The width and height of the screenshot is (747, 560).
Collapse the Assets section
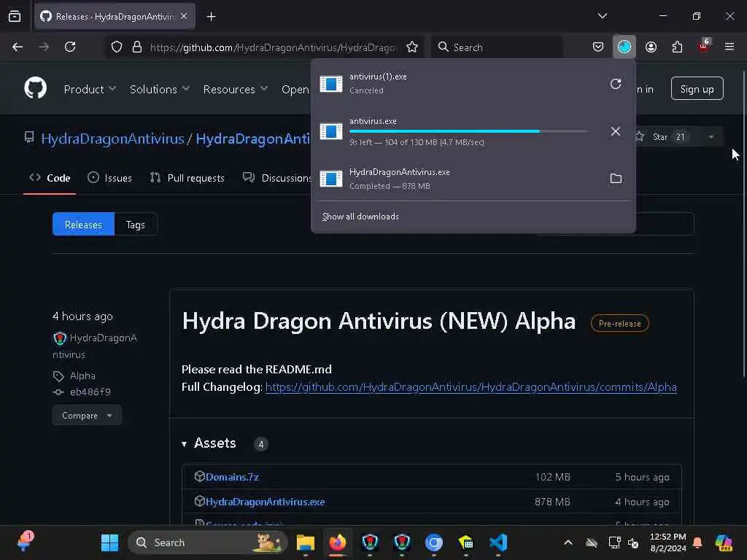[x=209, y=443]
